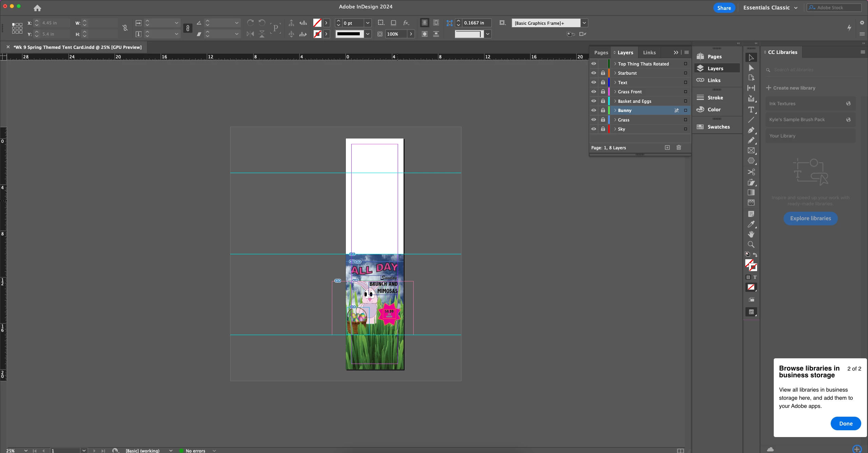
Task: Click the Share button
Action: click(x=724, y=8)
